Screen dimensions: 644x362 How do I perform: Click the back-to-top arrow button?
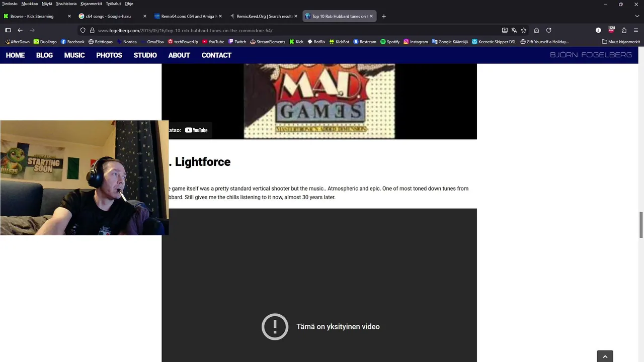pyautogui.click(x=605, y=356)
